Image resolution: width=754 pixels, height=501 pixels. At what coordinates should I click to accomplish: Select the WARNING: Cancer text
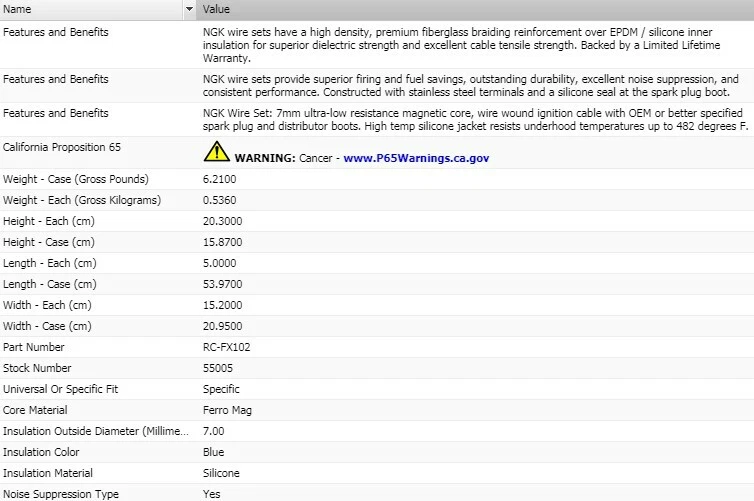(x=283, y=158)
